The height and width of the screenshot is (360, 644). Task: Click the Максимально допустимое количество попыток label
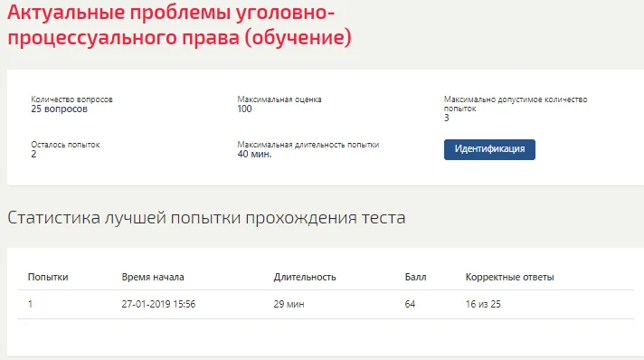[516, 103]
